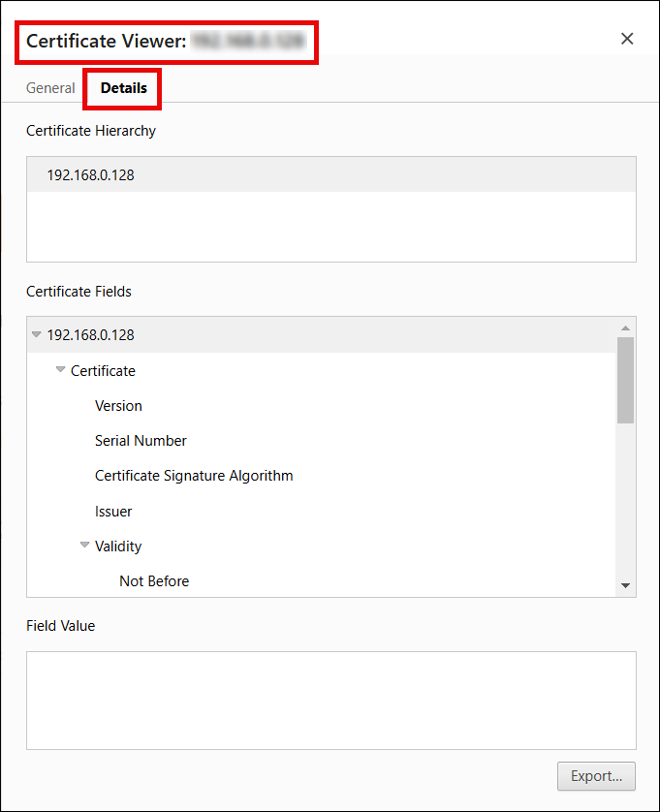Switch to the General tab

click(50, 88)
